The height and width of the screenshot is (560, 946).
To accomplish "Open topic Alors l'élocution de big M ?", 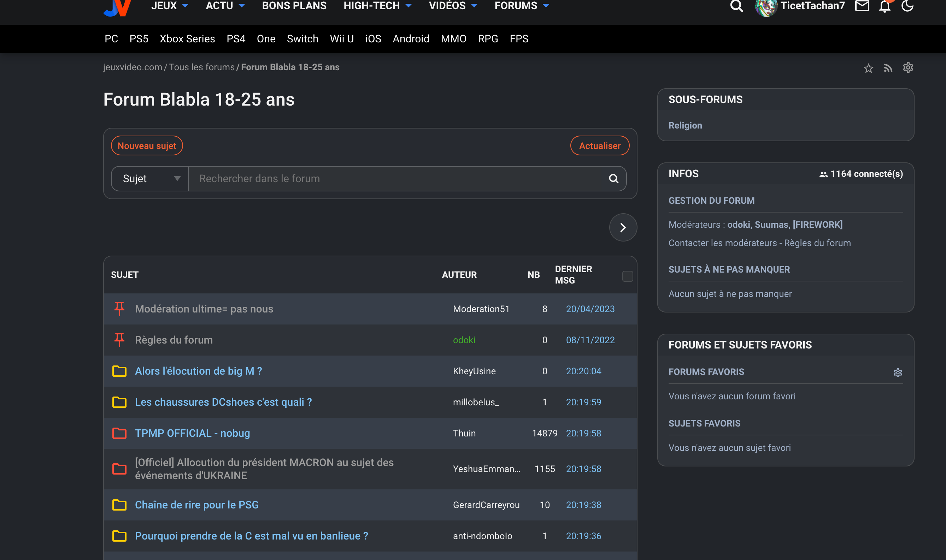I will point(198,371).
